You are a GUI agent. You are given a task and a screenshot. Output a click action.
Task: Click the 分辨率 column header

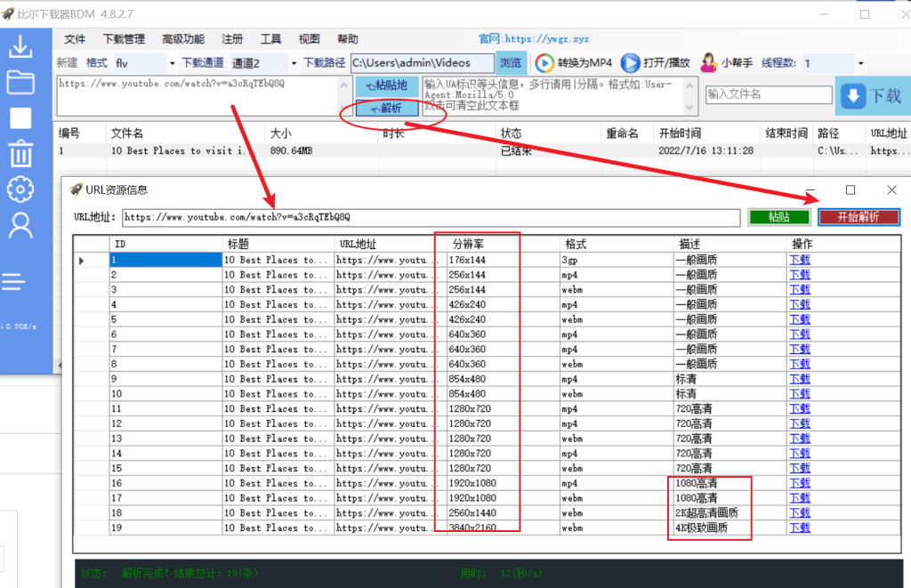click(x=503, y=244)
